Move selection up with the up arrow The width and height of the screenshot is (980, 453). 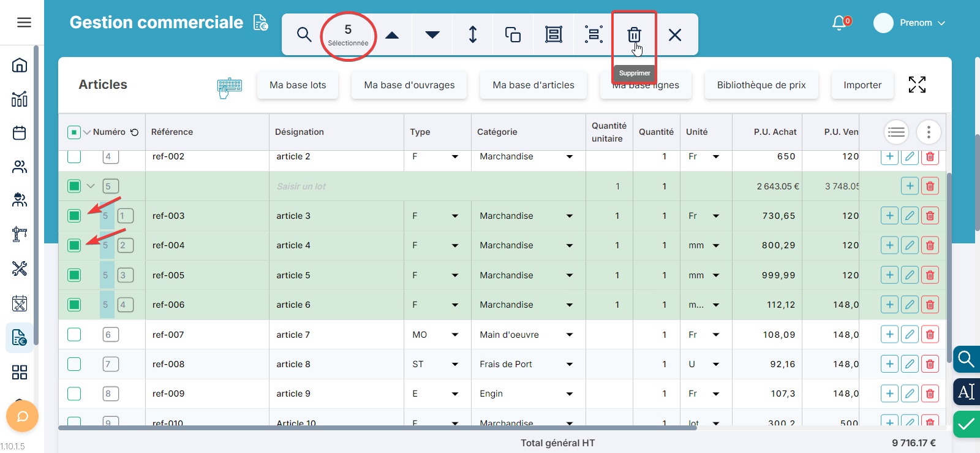click(x=392, y=35)
